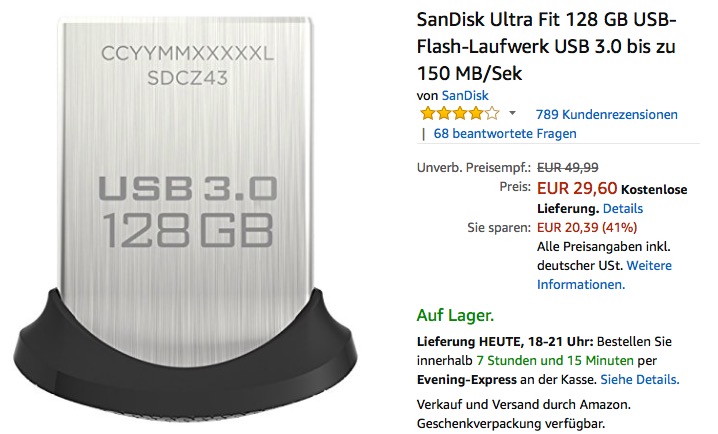718x434 pixels.
Task: Click the USB 3.0 label on the drive image
Action: click(188, 188)
